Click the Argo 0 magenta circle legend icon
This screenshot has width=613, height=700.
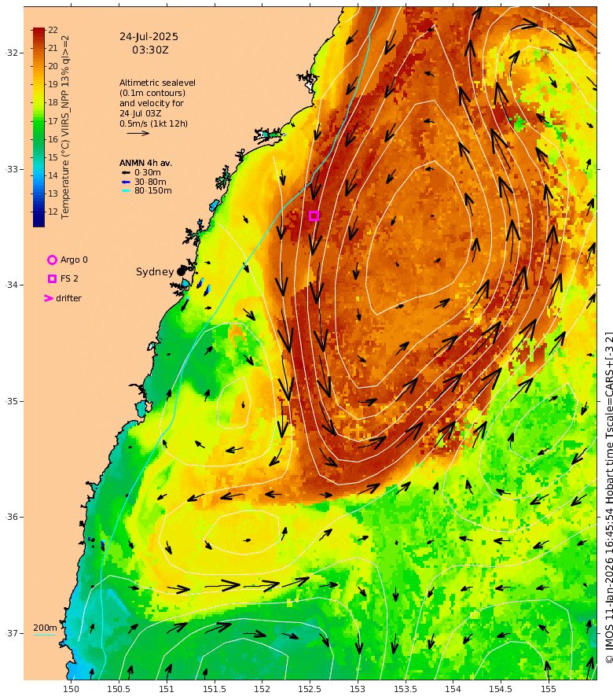[52, 260]
